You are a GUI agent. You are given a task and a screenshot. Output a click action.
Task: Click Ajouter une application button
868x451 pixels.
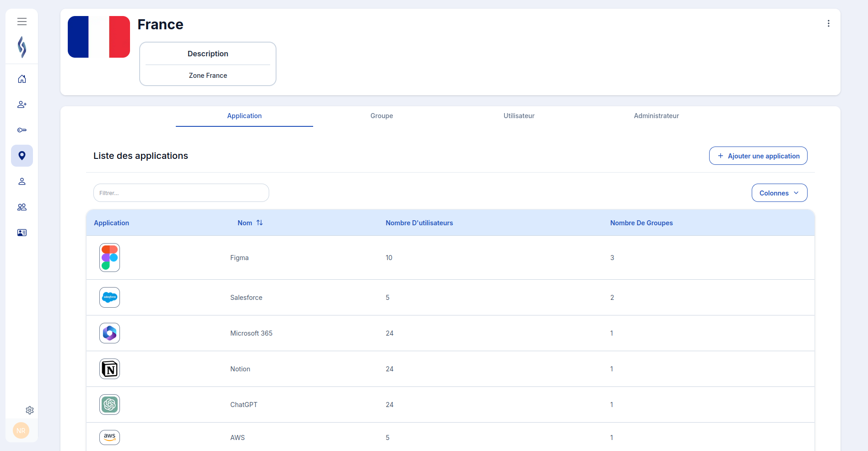(x=758, y=156)
